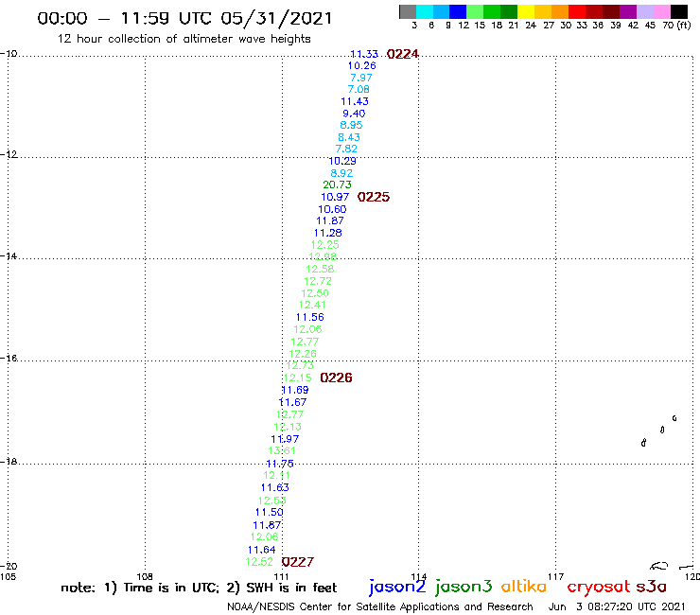700x615 pixels.
Task: Click the wave height value 11.63
Action: 274,487
